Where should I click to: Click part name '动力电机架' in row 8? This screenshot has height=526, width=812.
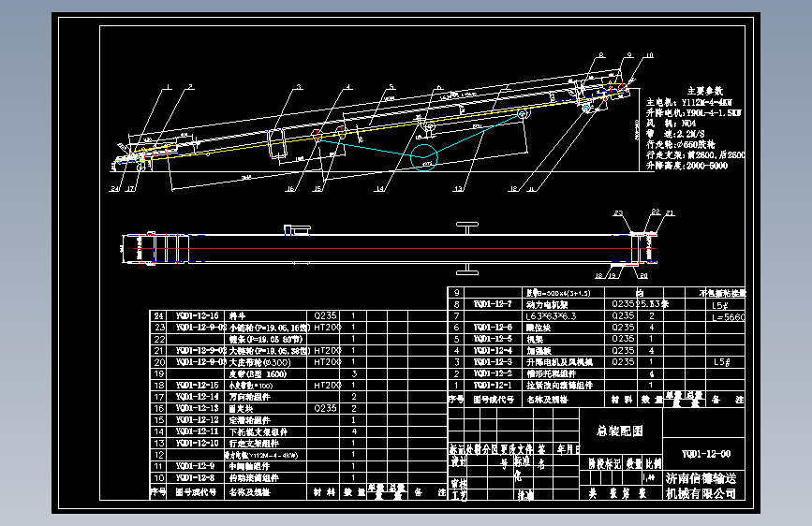click(x=547, y=304)
